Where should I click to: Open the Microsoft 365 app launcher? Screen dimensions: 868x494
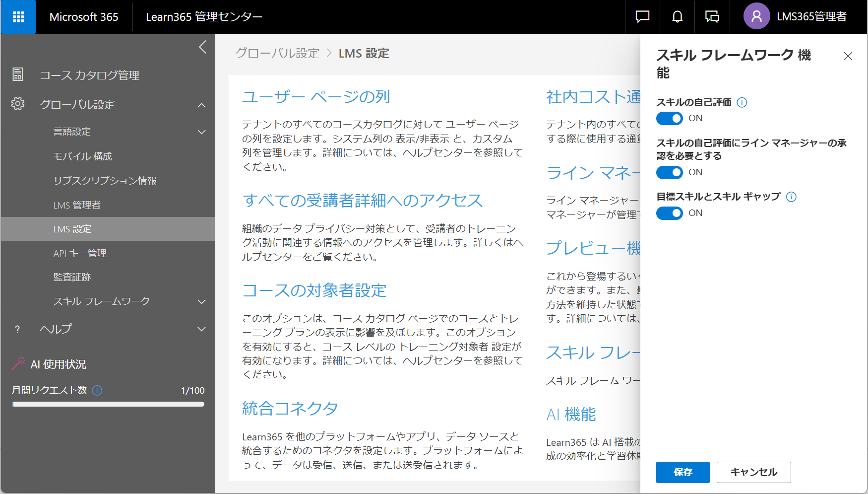(18, 16)
